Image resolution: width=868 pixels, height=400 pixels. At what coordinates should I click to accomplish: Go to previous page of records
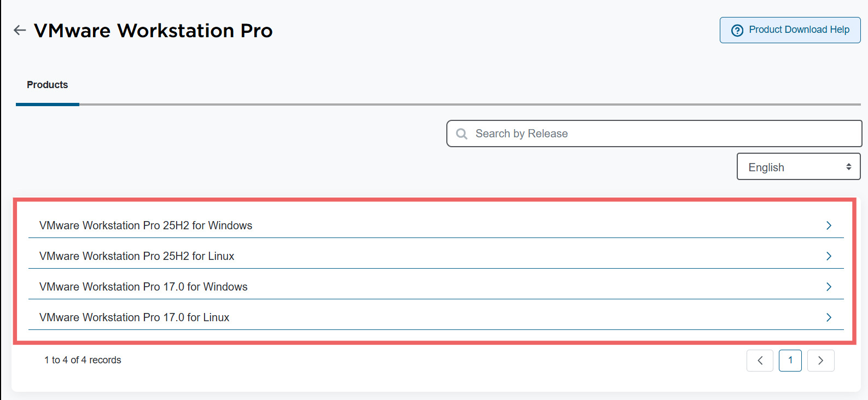760,361
